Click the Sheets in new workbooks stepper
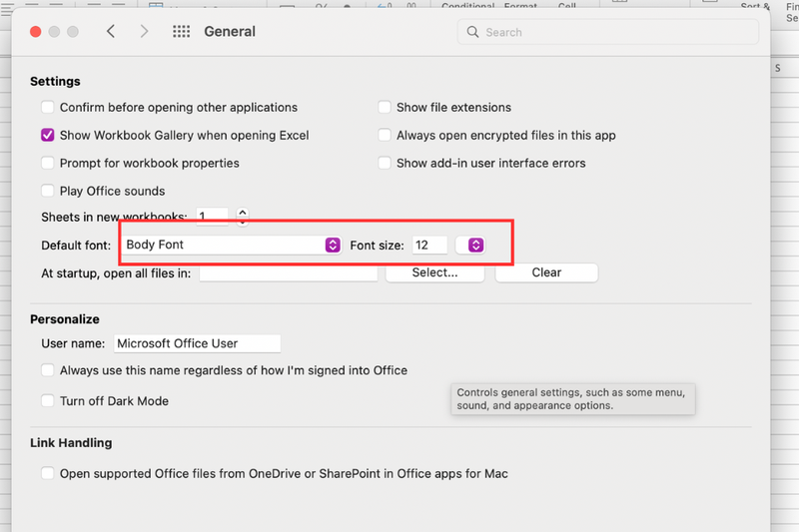 tap(243, 216)
